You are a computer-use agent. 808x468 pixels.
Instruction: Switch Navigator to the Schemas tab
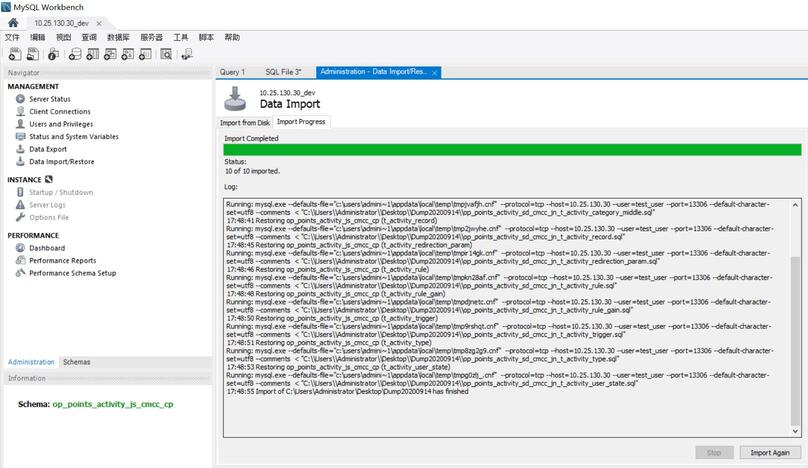(x=77, y=362)
